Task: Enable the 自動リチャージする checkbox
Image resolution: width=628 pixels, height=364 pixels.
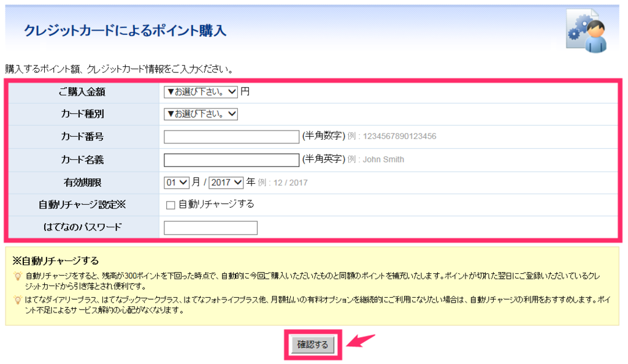Action: (x=170, y=205)
